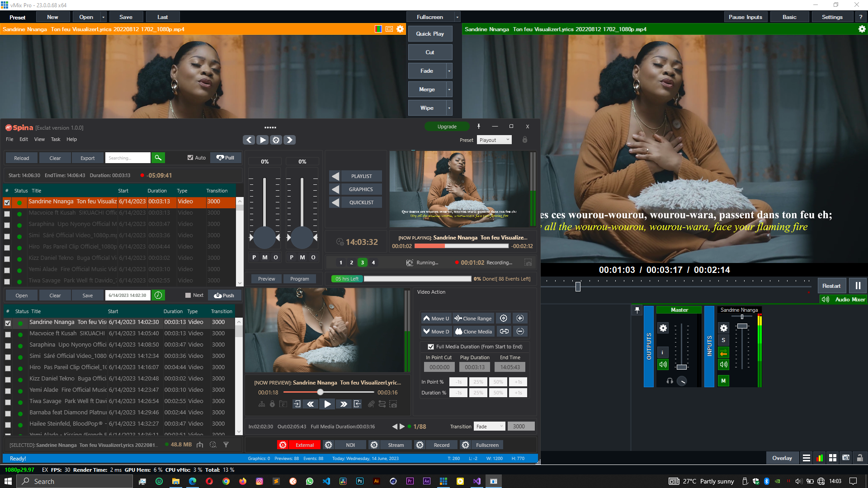
Task: Click the Upgrade button
Action: [447, 127]
